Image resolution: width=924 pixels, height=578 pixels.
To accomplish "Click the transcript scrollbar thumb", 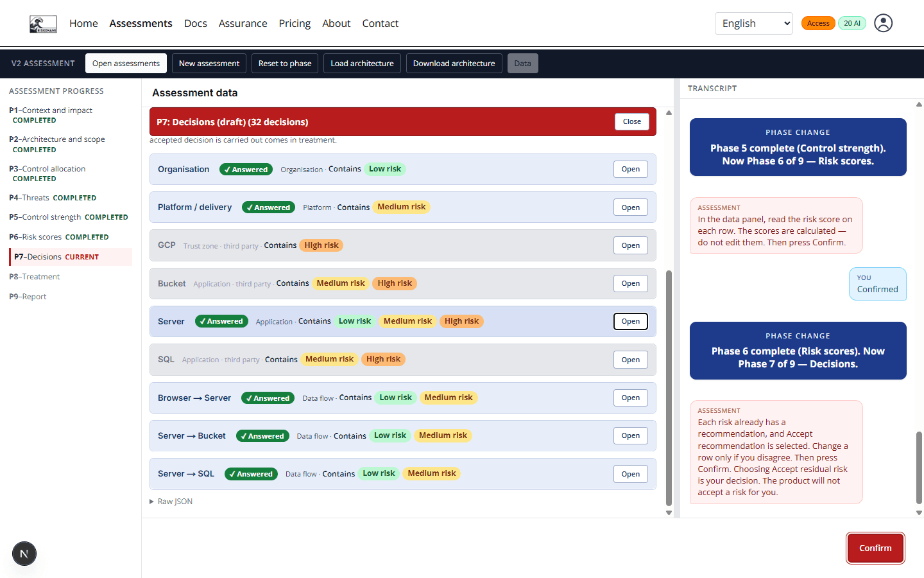I will tap(919, 468).
